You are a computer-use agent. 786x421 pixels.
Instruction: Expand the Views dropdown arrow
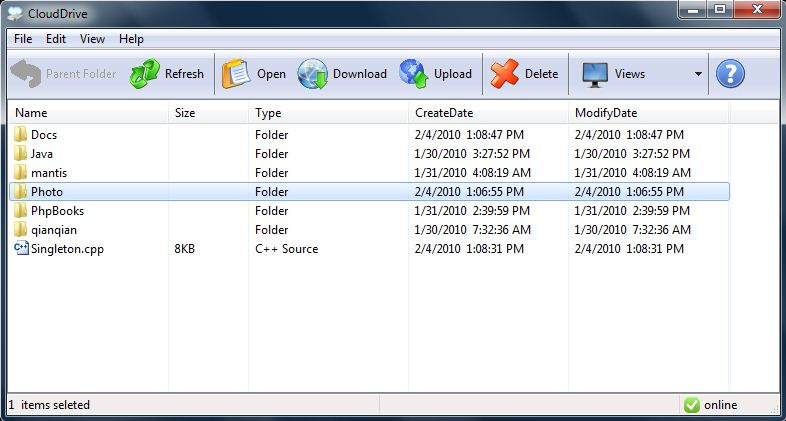698,74
